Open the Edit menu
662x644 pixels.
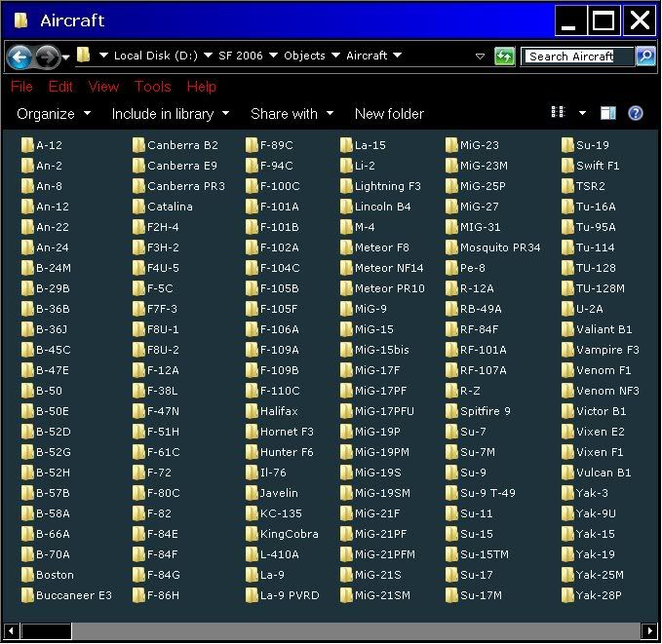[x=60, y=87]
